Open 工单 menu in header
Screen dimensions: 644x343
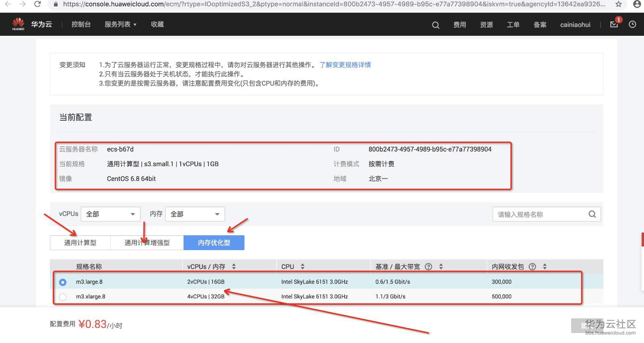[x=513, y=25]
